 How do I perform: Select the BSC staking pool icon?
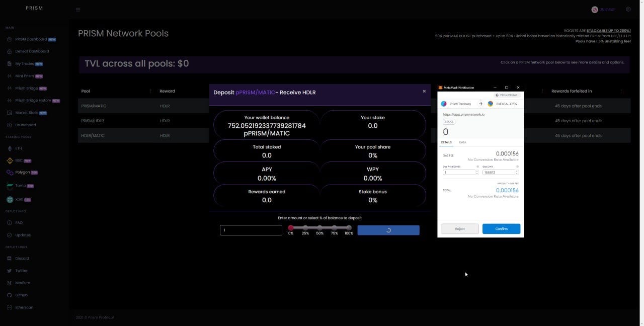[10, 160]
